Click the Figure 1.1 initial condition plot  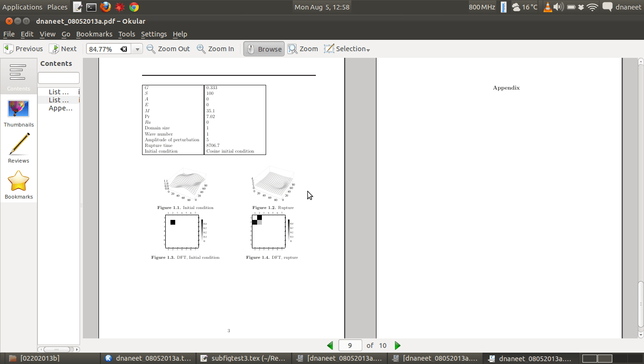click(185, 184)
